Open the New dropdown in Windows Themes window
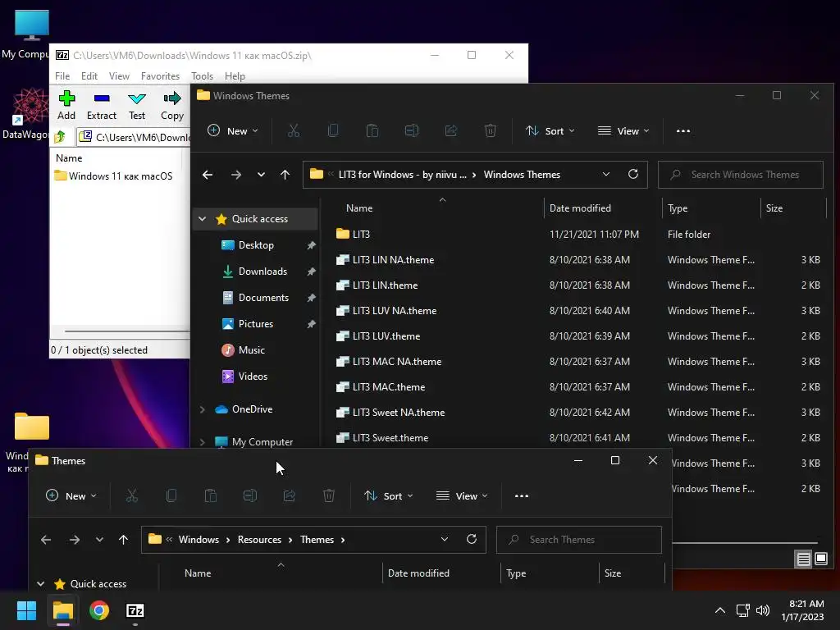This screenshot has height=630, width=840. 232,130
